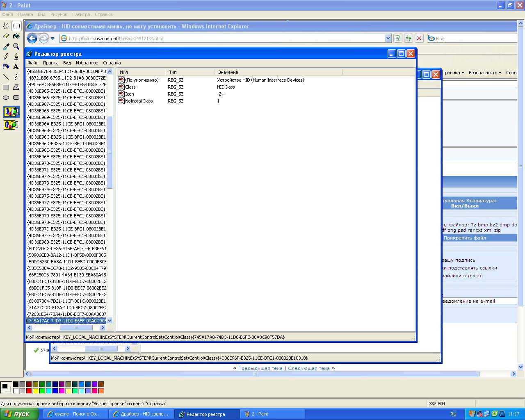Open Paint's Справка menu
This screenshot has width=525, height=420.
click(103, 14)
